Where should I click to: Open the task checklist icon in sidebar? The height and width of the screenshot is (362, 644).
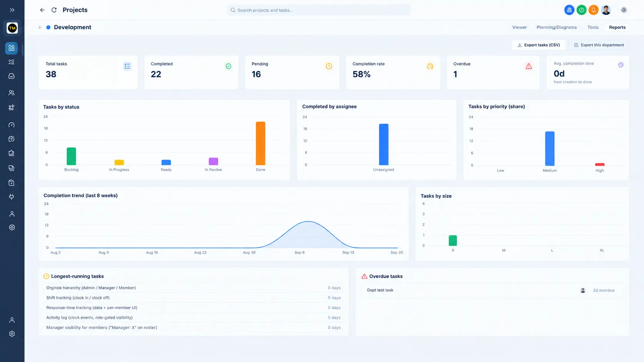12,62
